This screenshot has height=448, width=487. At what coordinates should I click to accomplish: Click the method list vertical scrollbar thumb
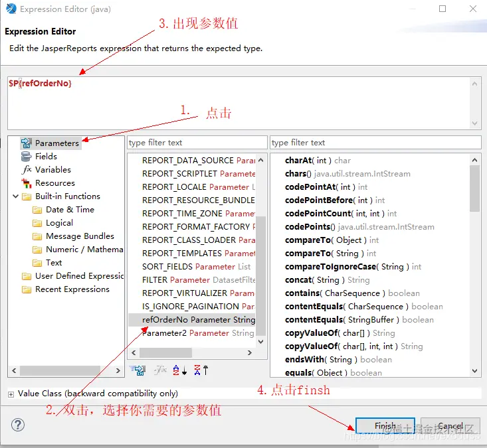474,188
